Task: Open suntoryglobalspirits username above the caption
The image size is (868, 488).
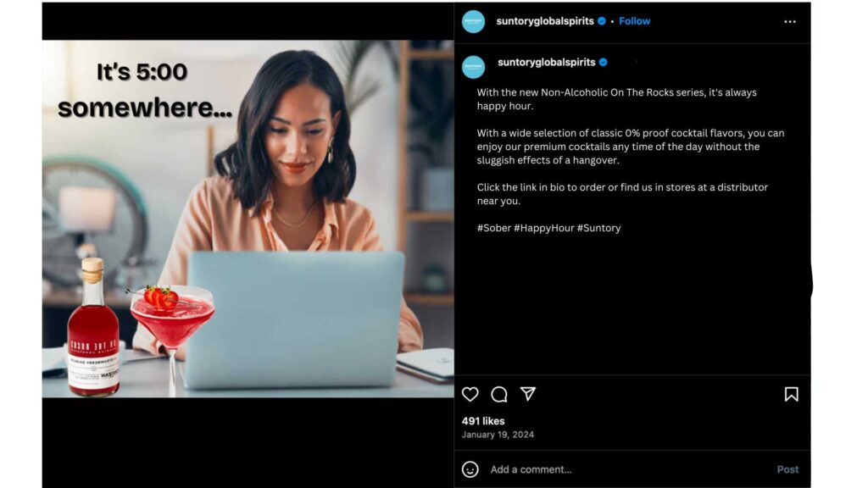Action: tap(547, 62)
